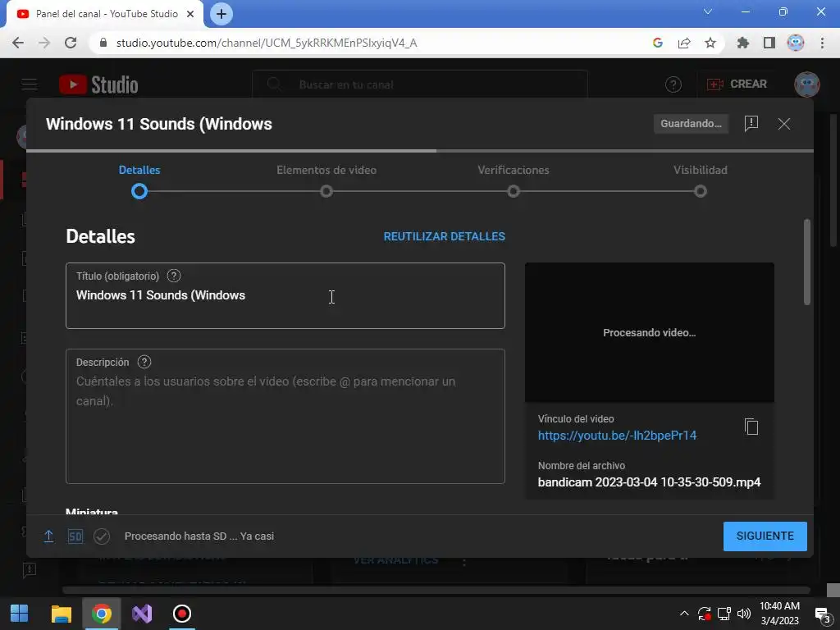Go to the Detalles step

(x=139, y=181)
